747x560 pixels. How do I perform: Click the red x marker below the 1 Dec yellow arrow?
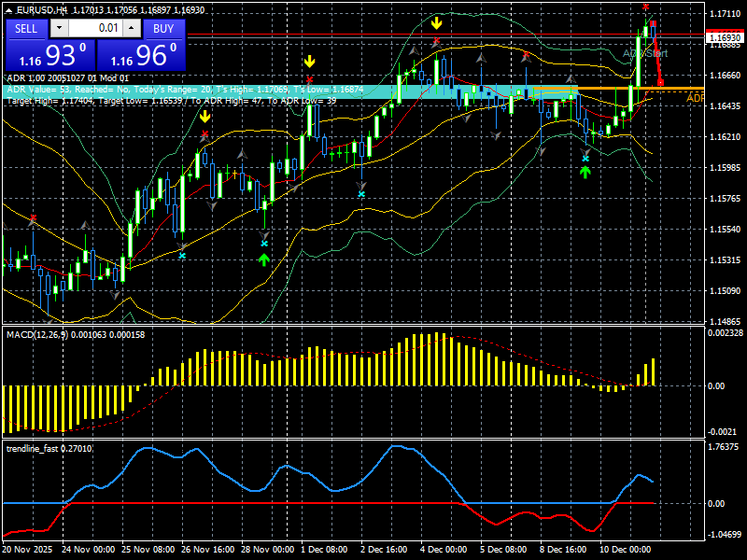tap(310, 79)
